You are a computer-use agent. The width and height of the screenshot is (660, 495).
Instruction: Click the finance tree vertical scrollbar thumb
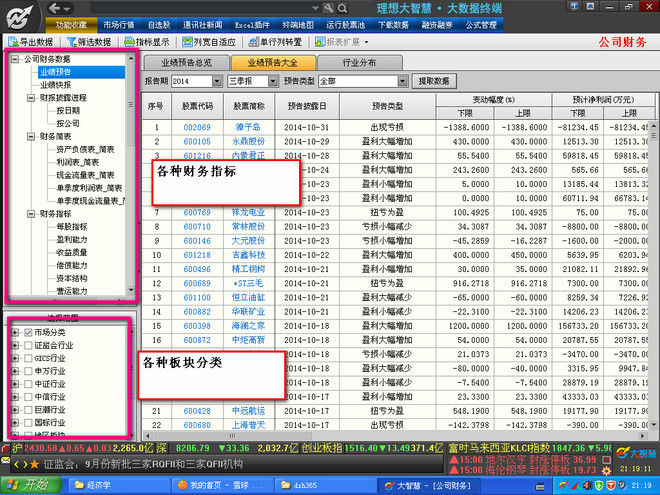pyautogui.click(x=131, y=104)
